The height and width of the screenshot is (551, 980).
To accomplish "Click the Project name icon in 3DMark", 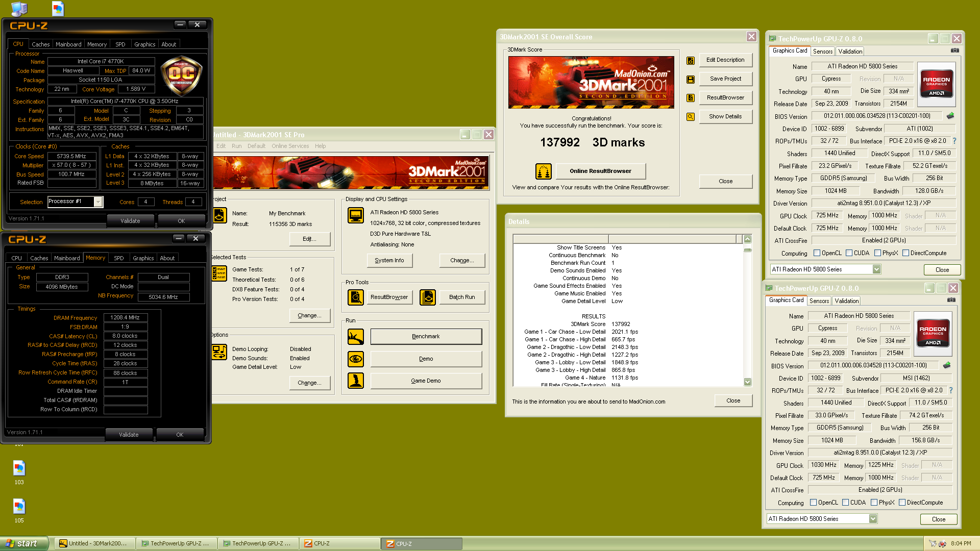I will [x=219, y=216].
